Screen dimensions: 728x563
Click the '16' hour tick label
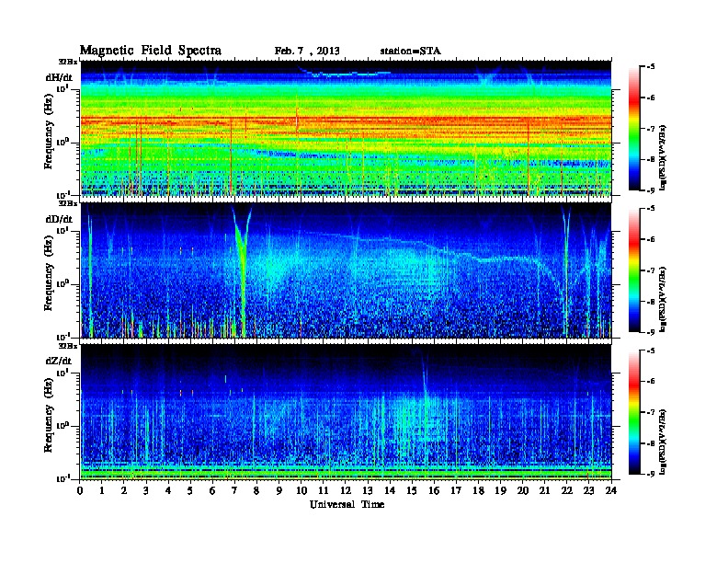(434, 490)
